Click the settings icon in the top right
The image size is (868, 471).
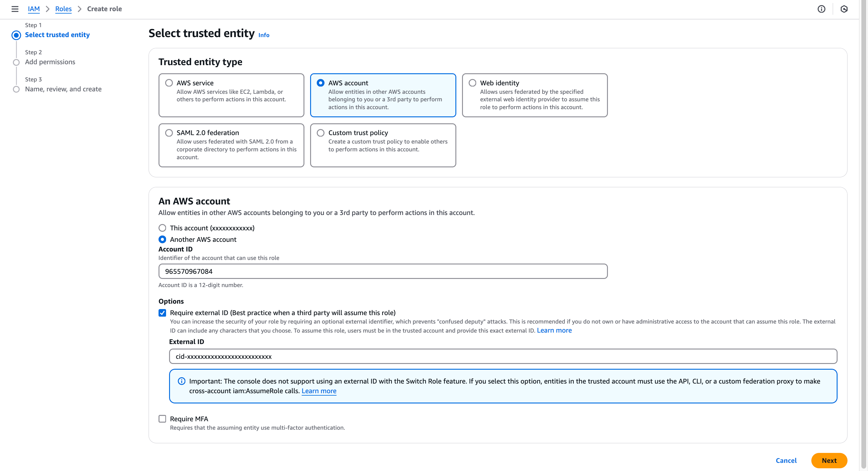coord(844,9)
